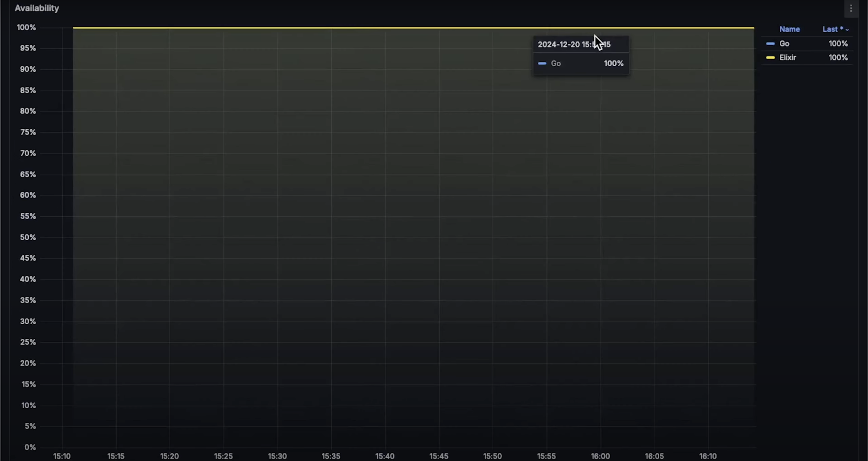Click the 16:00 time axis label
The width and height of the screenshot is (868, 461).
click(x=600, y=456)
